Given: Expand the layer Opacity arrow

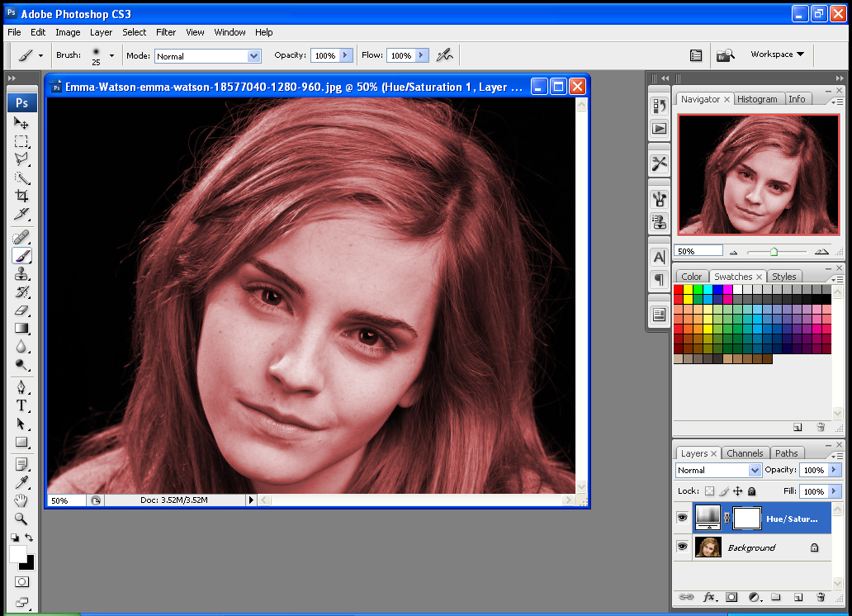Looking at the screenshot, I should (834, 470).
